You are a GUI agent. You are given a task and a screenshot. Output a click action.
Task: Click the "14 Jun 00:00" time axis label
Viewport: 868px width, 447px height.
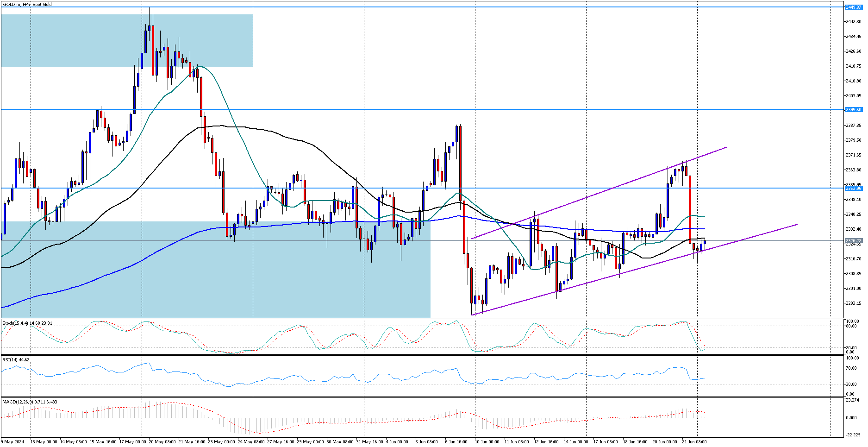coord(576,442)
